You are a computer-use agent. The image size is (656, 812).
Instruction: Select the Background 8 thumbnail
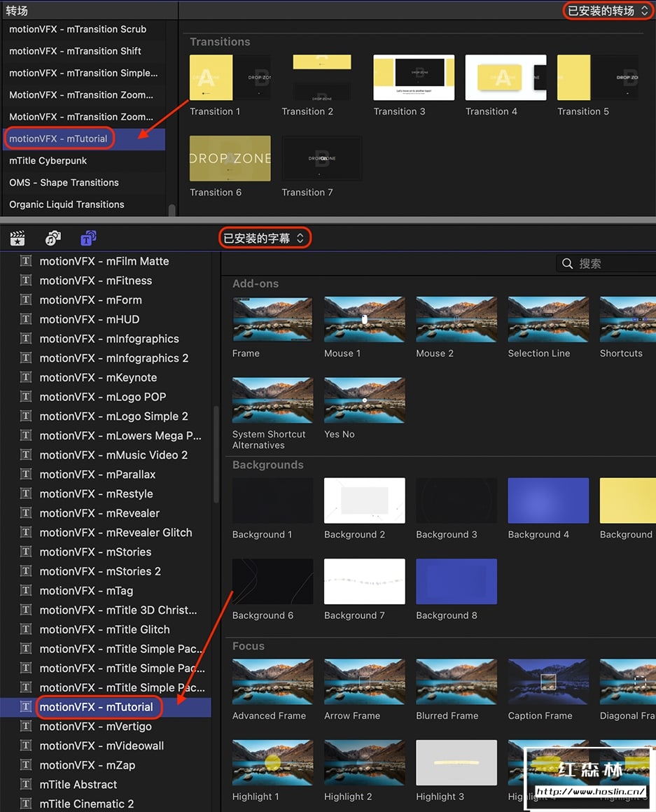(456, 581)
